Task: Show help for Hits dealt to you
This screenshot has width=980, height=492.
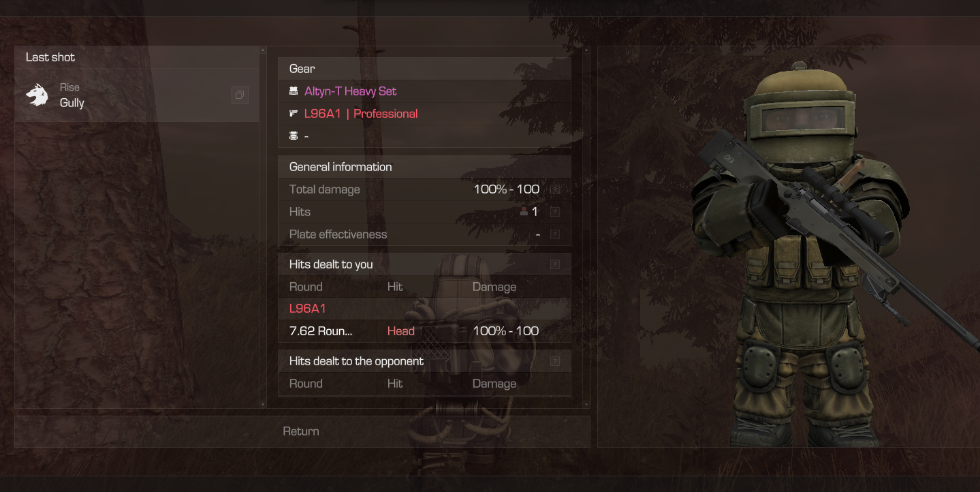Action: pos(555,264)
